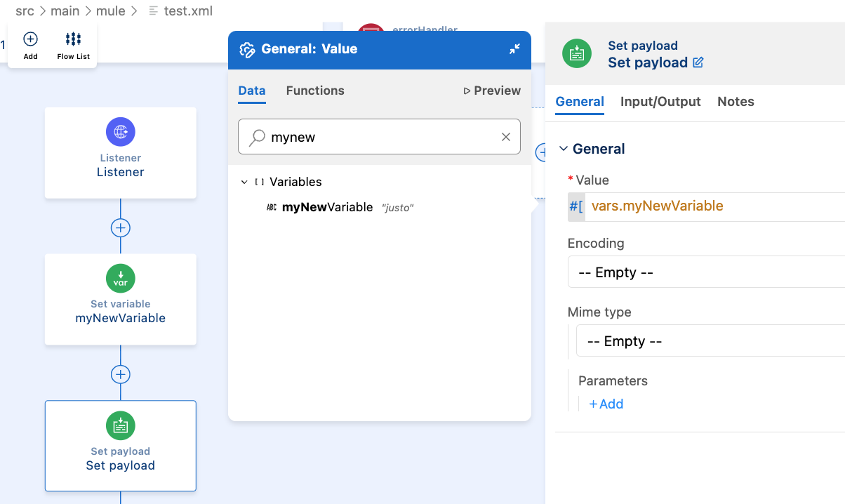Run the expression Preview

click(x=492, y=91)
